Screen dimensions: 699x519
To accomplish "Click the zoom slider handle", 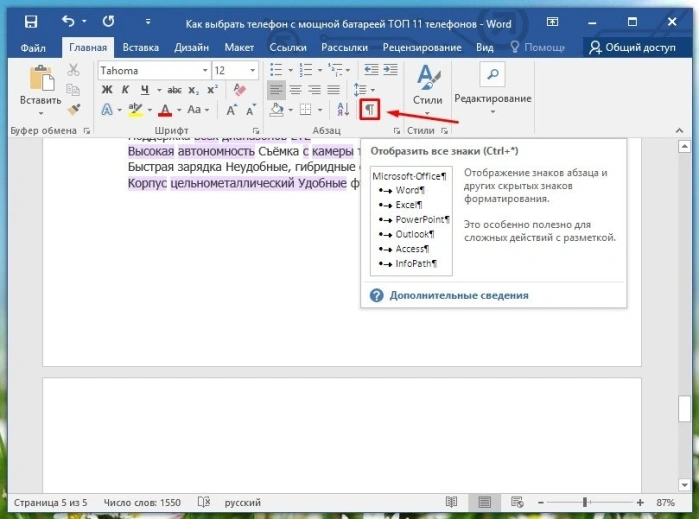I will click(584, 503).
